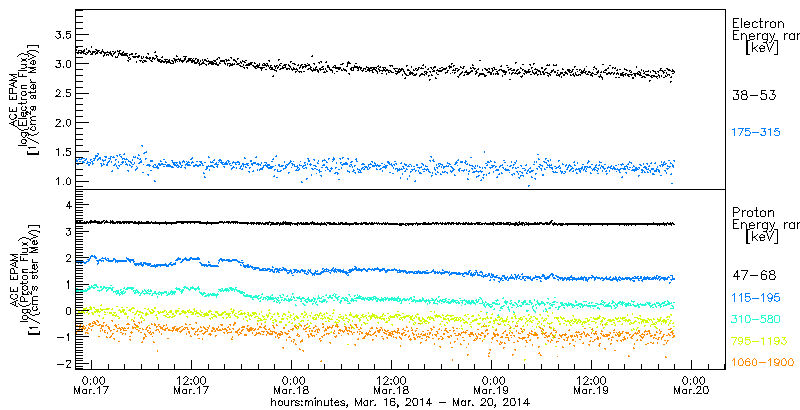This screenshot has width=800, height=410.
Task: Click the 0:00 Mar.17 time axis label
Action: pos(92,386)
